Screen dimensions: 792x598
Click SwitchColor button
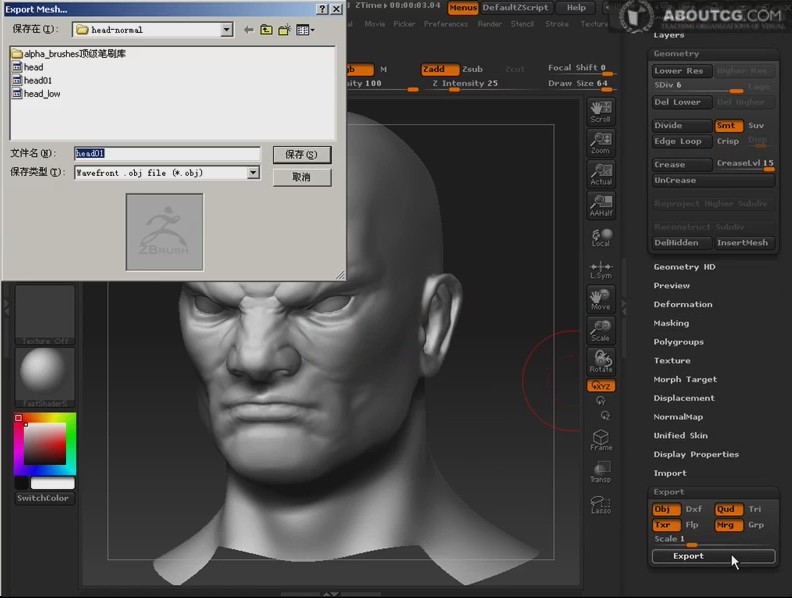click(x=43, y=498)
